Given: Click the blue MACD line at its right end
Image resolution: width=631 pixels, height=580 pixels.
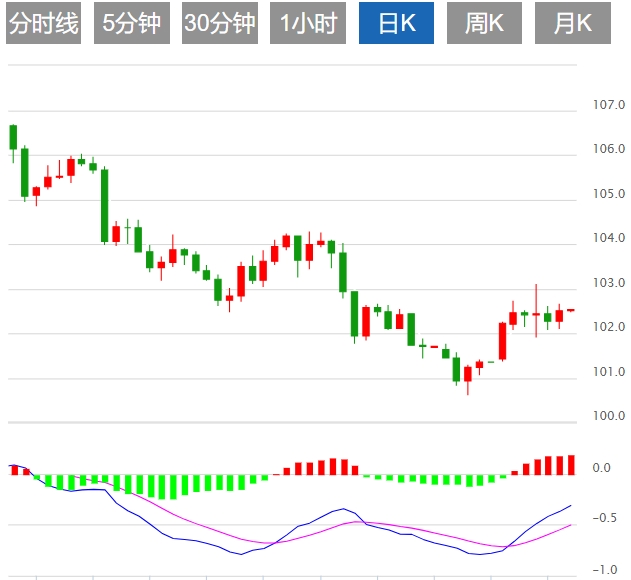Looking at the screenshot, I should click(x=570, y=506).
